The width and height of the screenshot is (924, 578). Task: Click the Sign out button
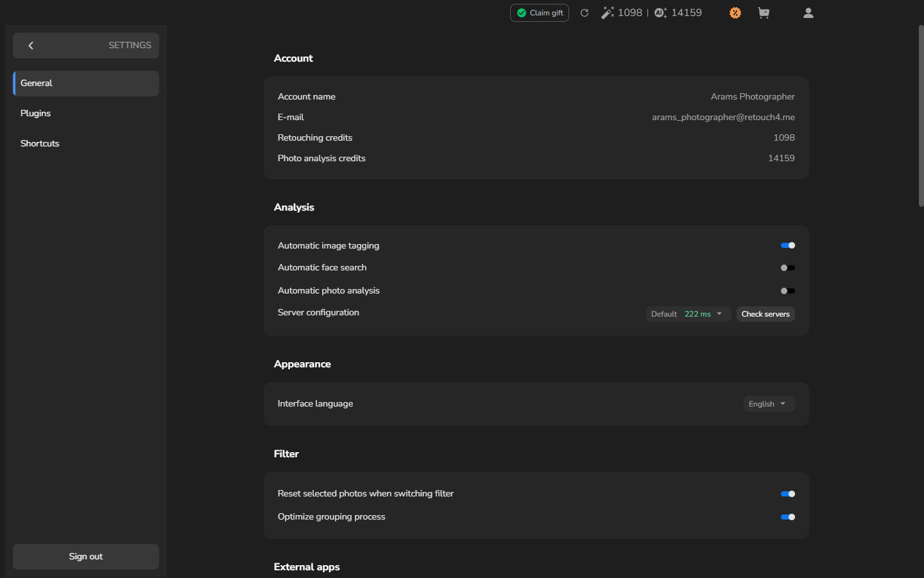(86, 557)
